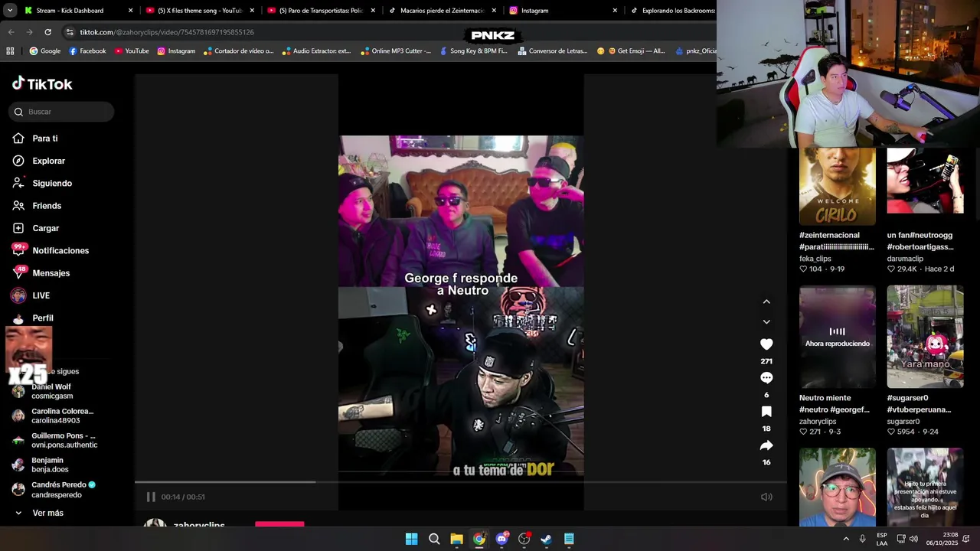Open the Facebook bookmark
The width and height of the screenshot is (980, 551).
click(x=87, y=51)
